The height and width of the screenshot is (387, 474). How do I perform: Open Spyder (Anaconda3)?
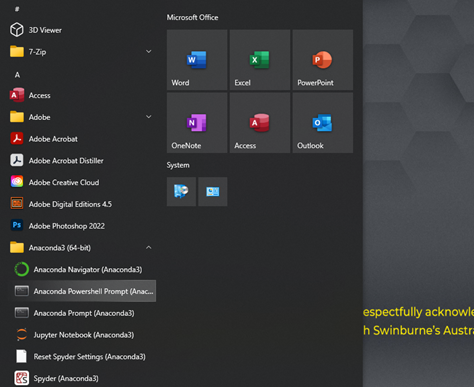tap(83, 378)
